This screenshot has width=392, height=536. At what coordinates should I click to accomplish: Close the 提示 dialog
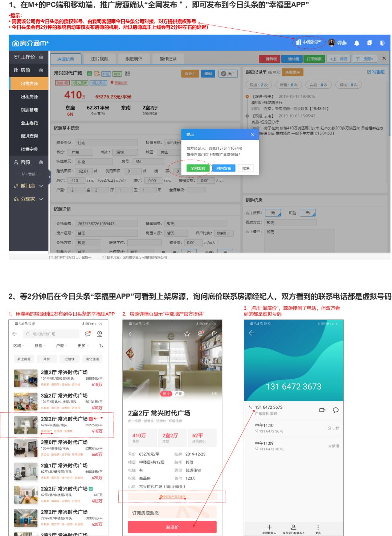(253, 135)
